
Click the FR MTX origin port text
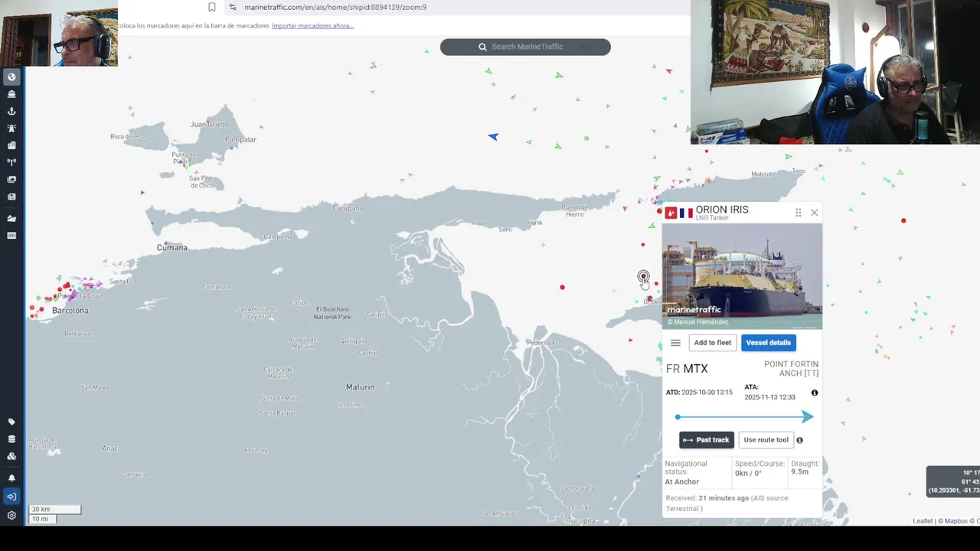point(687,369)
